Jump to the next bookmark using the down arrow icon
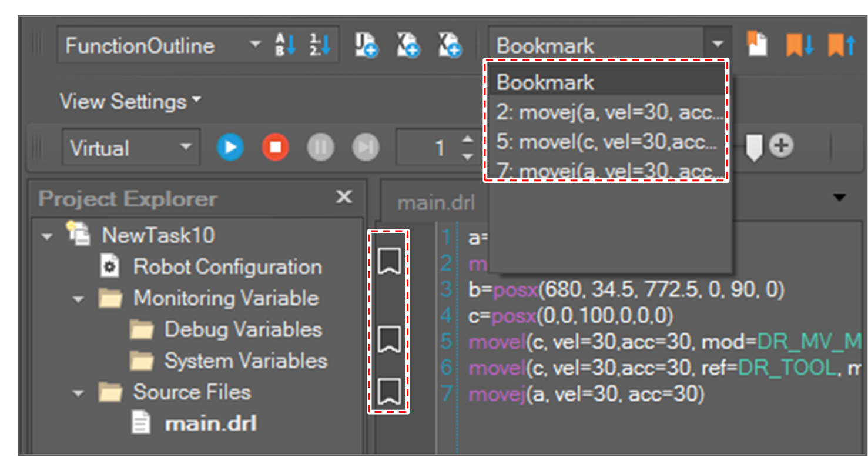Viewport: 868px width, 457px height. click(800, 45)
